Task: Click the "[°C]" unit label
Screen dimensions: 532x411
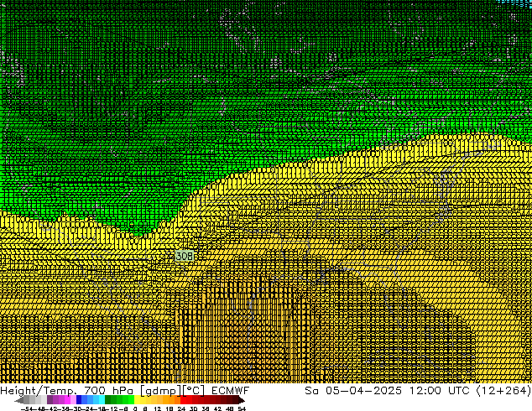Action: [x=194, y=390]
